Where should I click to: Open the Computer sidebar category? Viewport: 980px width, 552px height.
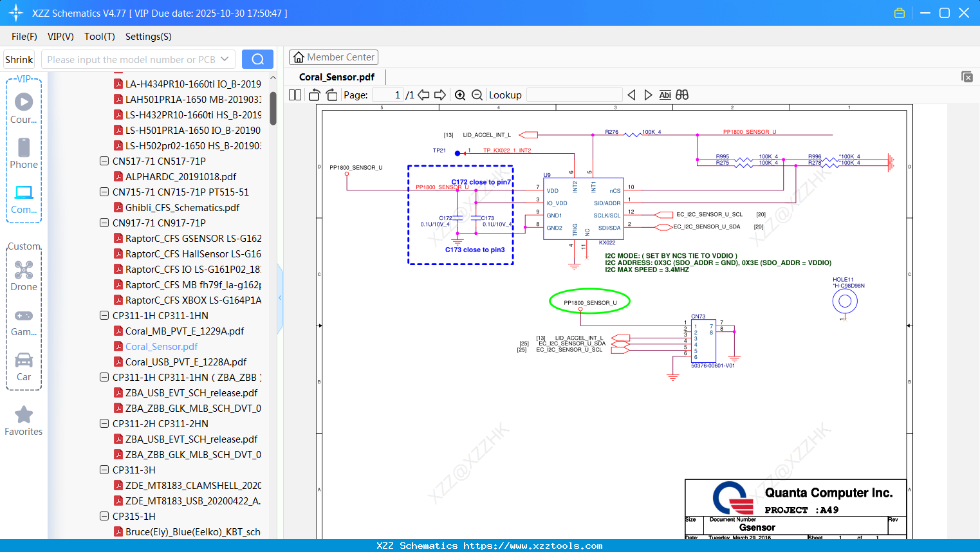(x=24, y=199)
